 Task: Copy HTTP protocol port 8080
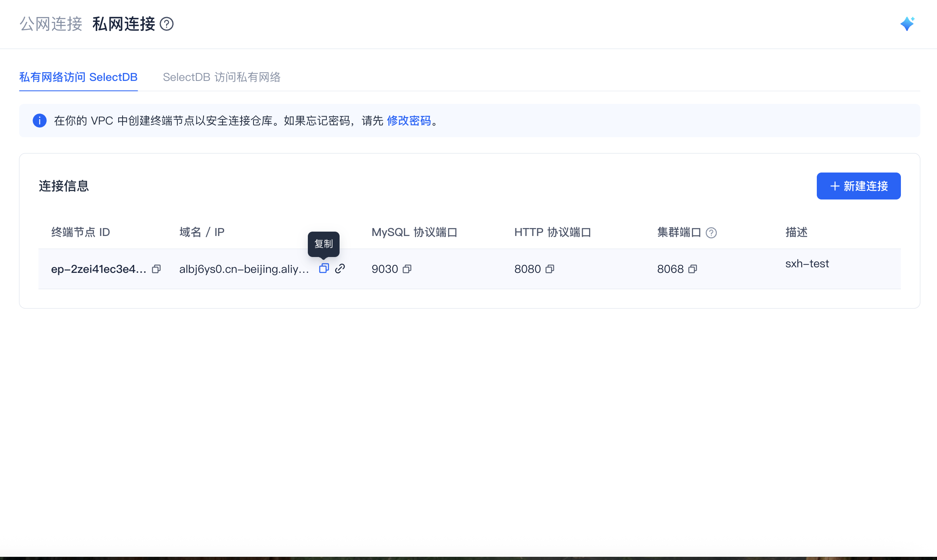(550, 269)
